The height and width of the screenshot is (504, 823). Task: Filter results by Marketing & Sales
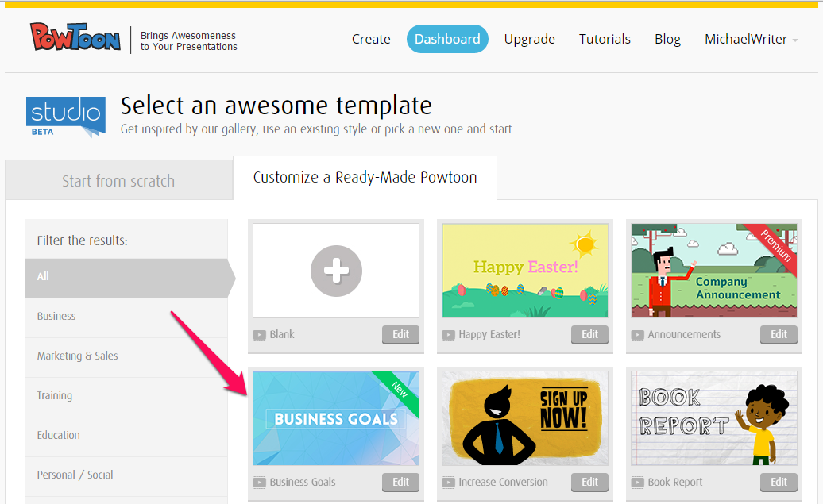pyautogui.click(x=126, y=356)
